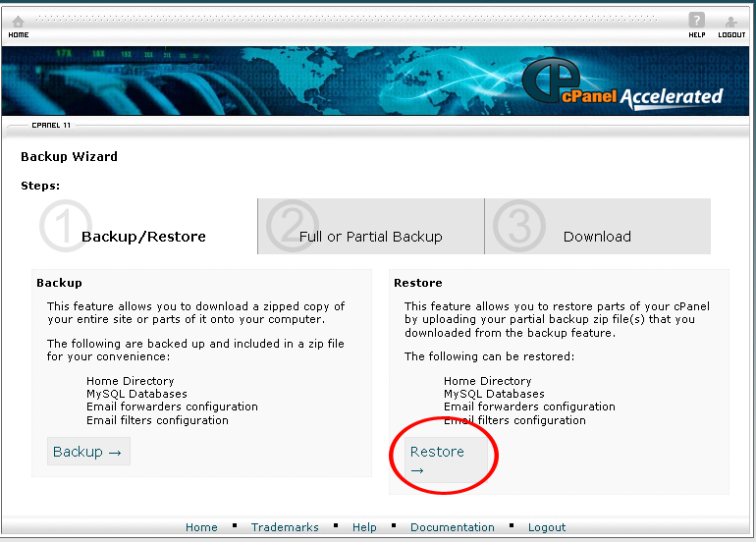Open the footer Trademarks link

[x=285, y=527]
